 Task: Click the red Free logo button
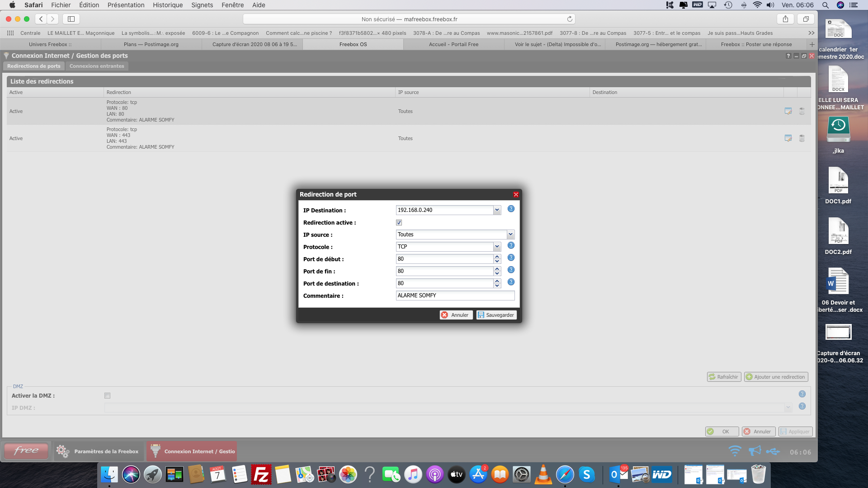[26, 450]
